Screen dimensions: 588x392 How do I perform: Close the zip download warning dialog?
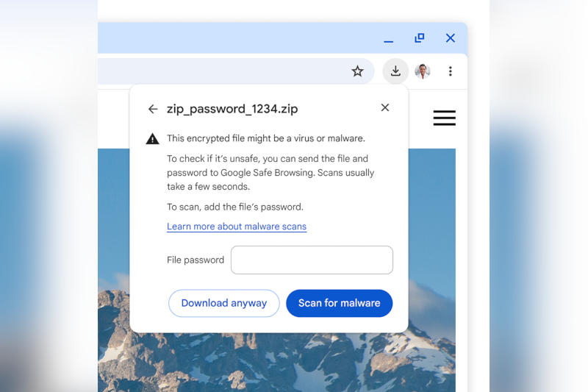tap(384, 108)
